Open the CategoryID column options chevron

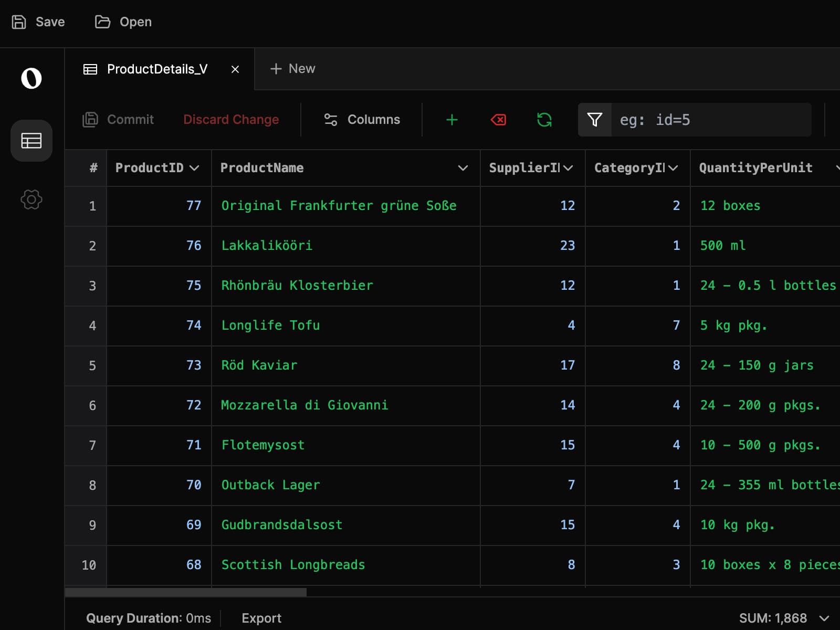coord(675,168)
